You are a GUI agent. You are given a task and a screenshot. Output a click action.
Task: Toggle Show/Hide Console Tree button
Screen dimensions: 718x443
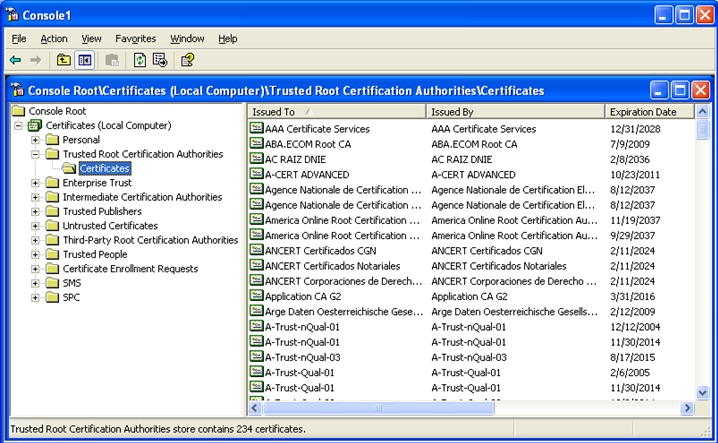(85, 60)
